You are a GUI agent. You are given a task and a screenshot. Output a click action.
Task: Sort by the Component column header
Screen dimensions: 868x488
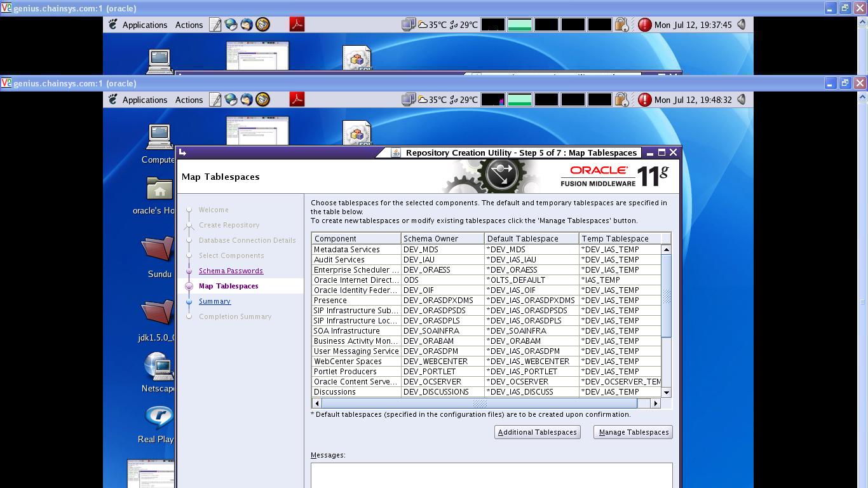(356, 238)
